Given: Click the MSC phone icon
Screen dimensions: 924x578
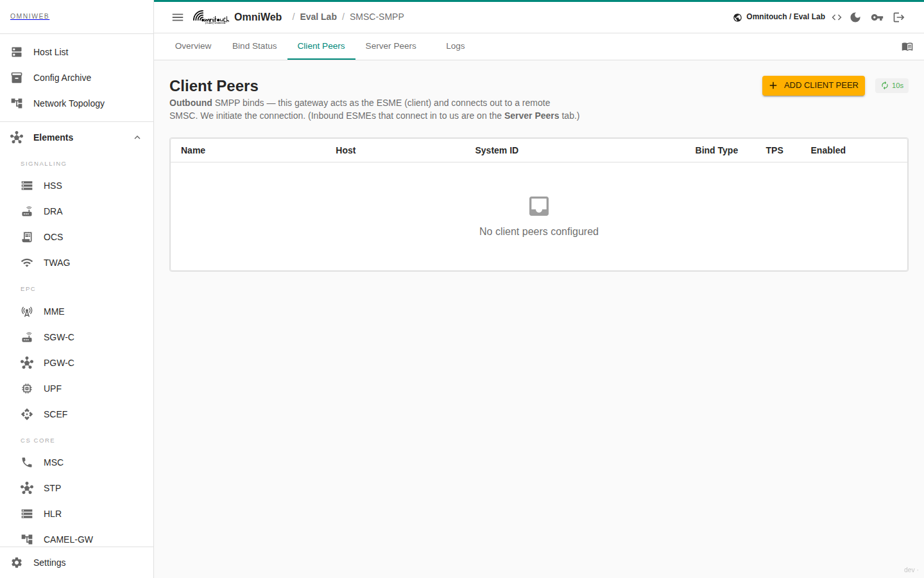Looking at the screenshot, I should point(27,462).
